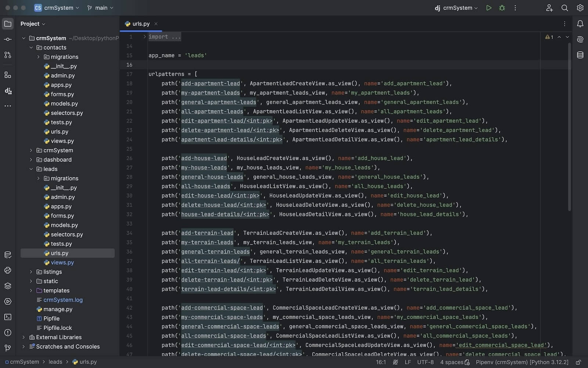This screenshot has height=368, width=588.
Task: Open the Notifications bell panel
Action: [580, 24]
